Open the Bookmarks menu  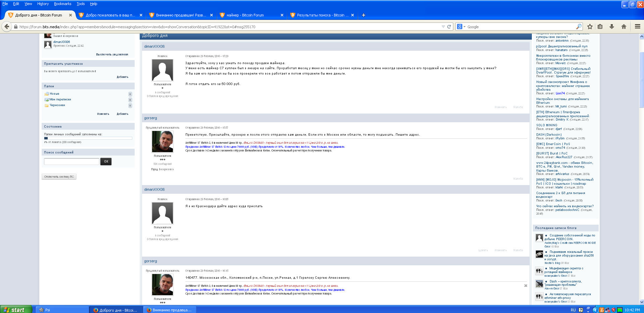62,4
